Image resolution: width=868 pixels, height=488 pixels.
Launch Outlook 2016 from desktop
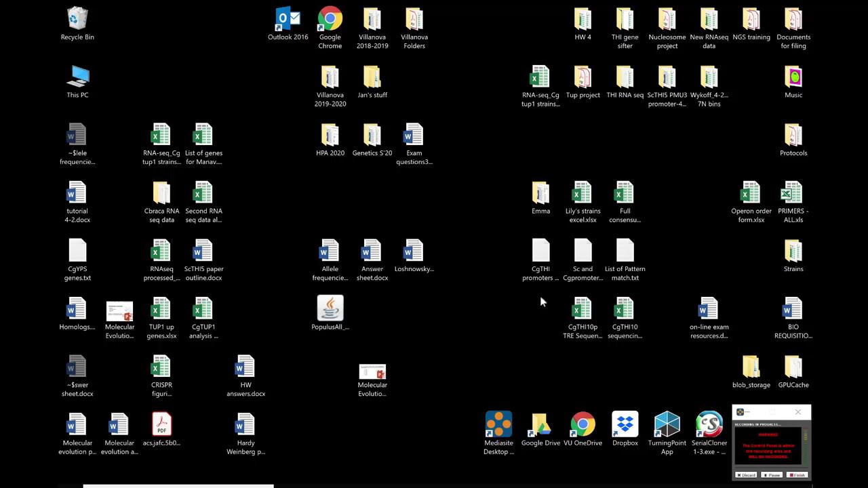[288, 20]
